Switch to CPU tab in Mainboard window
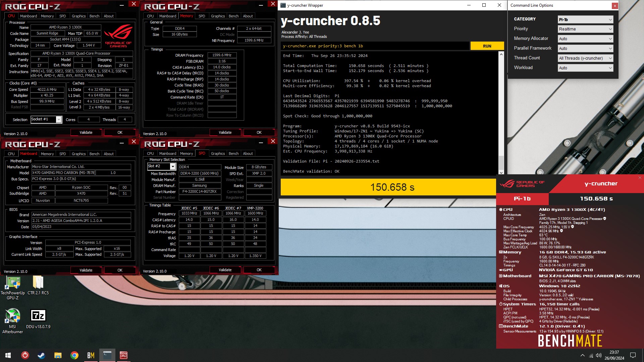This screenshot has height=362, width=644. click(x=11, y=154)
